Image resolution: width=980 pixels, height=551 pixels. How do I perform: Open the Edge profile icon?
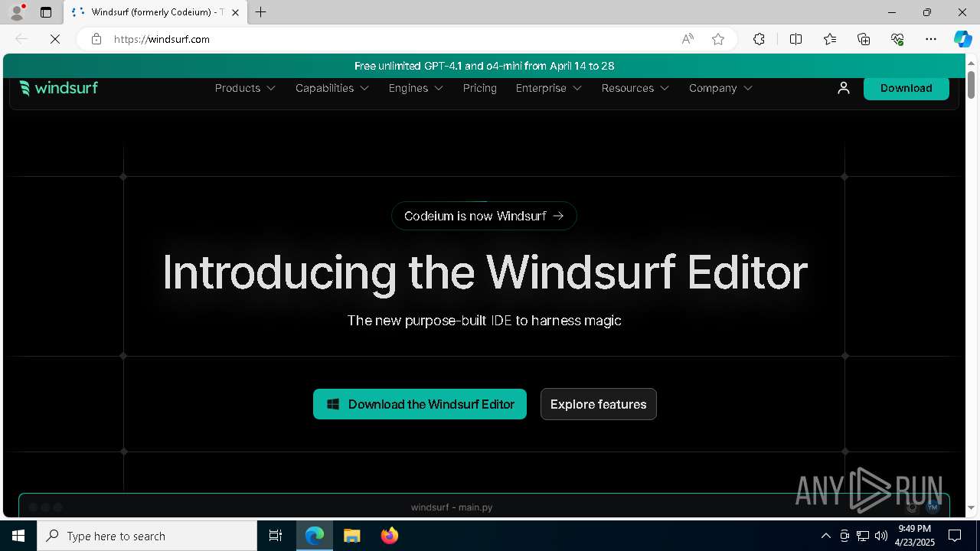17,12
